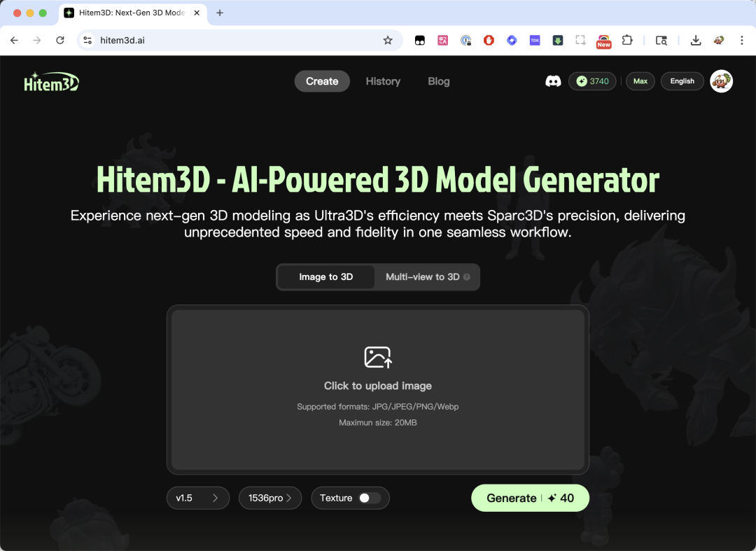Image resolution: width=756 pixels, height=551 pixels.
Task: Click the help icon beside Multi-view to 3D
Action: click(x=467, y=277)
